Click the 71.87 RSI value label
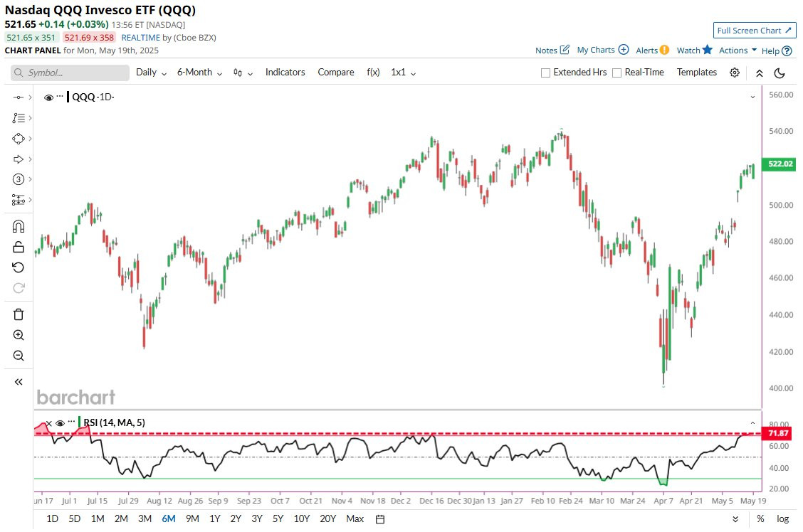The image size is (803, 532). (x=778, y=433)
